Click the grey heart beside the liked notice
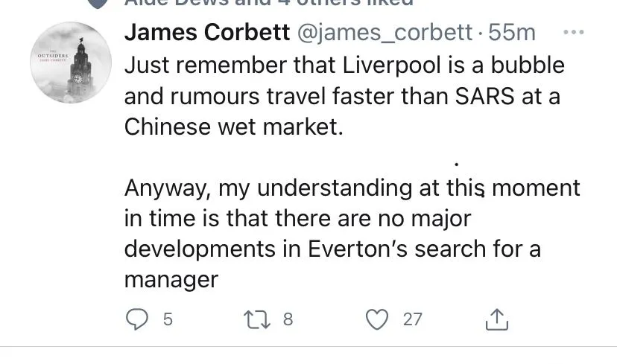 tap(97, 2)
